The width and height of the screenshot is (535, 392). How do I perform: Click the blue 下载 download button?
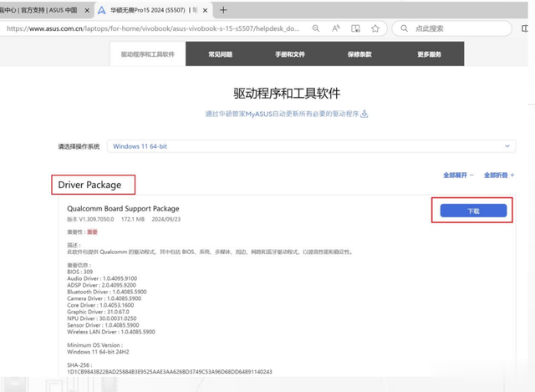pos(473,211)
